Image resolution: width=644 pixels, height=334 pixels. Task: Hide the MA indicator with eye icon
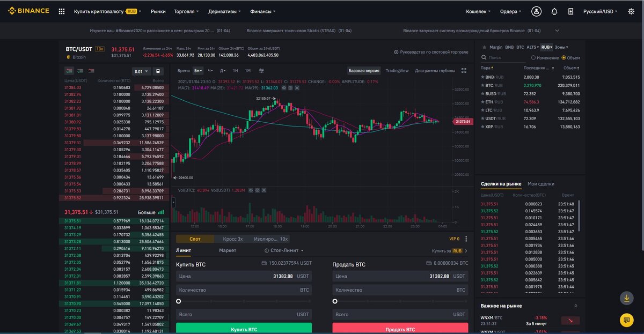coord(284,87)
